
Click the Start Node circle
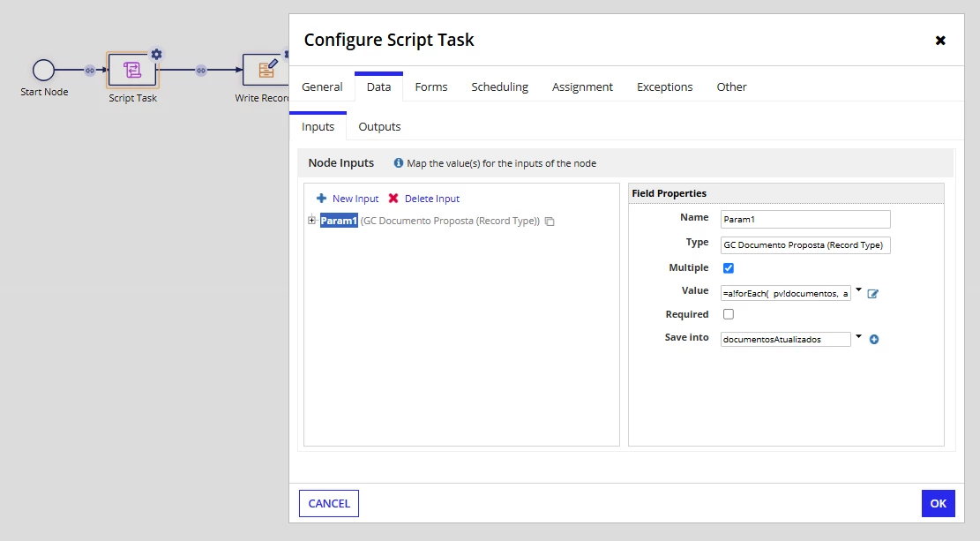pos(44,70)
